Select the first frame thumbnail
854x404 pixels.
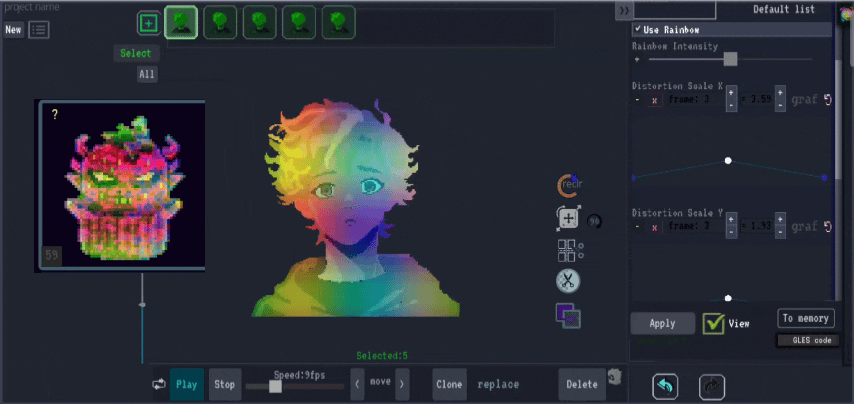coord(181,22)
